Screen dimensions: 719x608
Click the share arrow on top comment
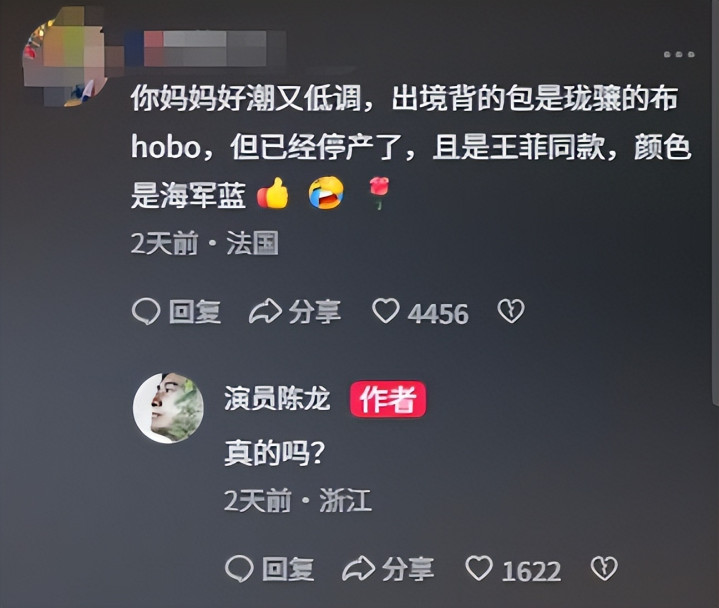click(265, 312)
